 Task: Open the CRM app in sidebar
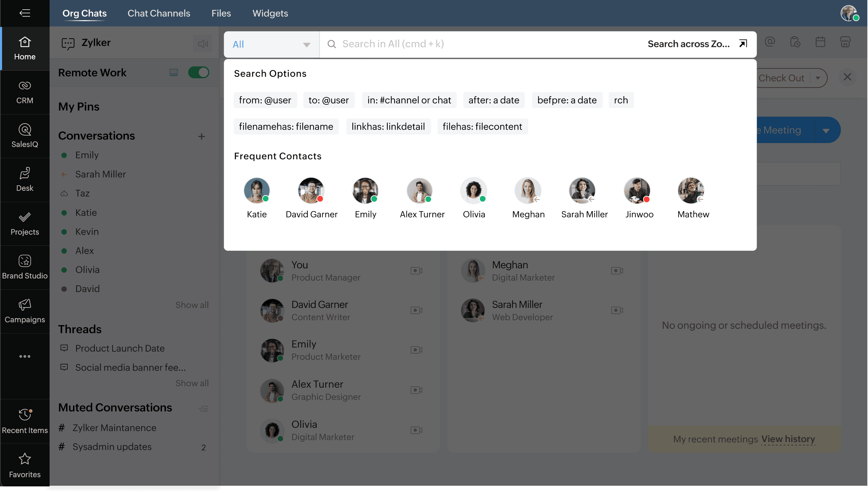tap(25, 92)
